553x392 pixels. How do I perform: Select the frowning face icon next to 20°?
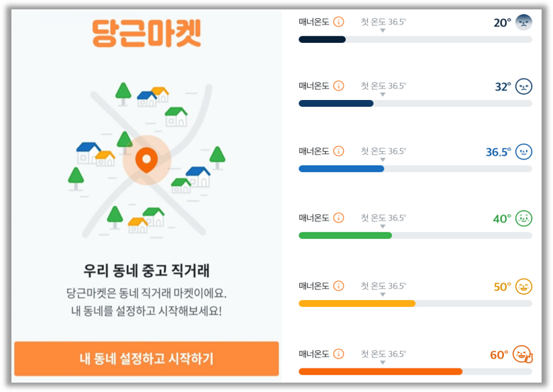(x=523, y=21)
